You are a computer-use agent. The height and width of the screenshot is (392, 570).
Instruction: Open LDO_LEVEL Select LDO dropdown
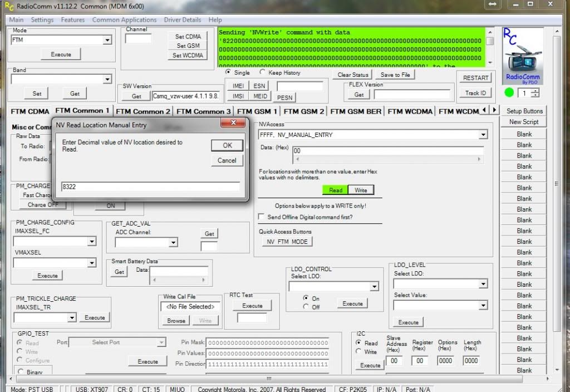pos(483,283)
